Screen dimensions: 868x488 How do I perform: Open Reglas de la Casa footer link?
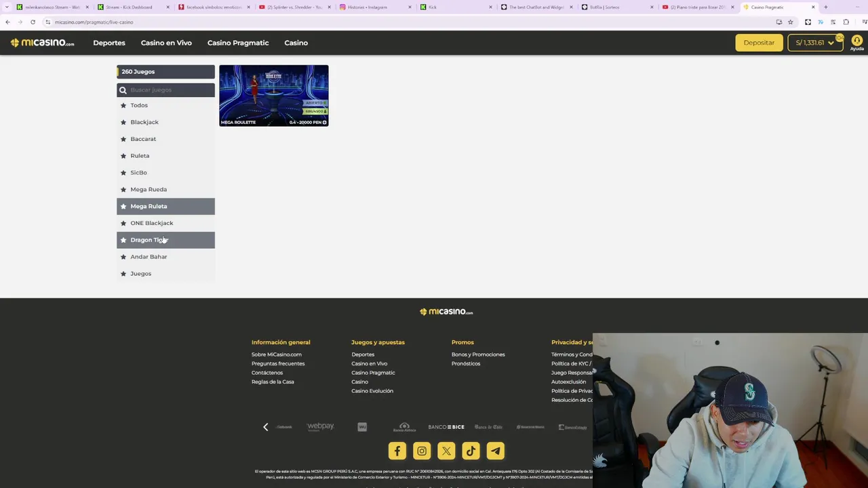(x=273, y=382)
